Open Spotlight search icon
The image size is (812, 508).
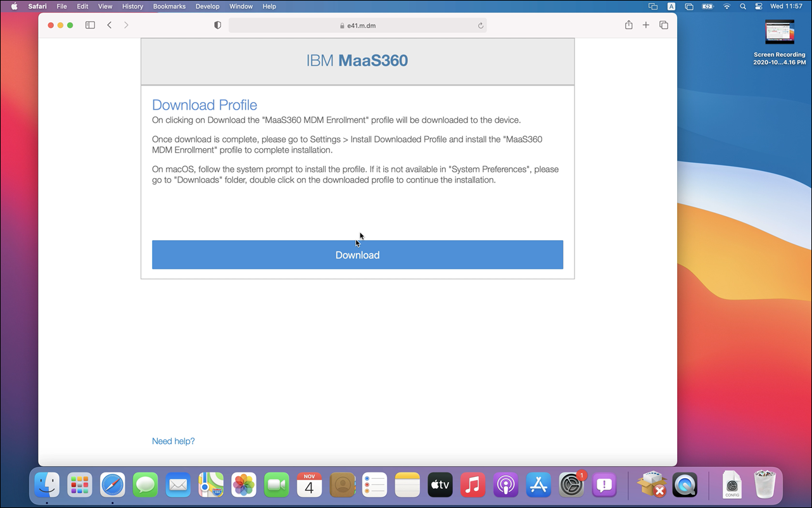click(x=743, y=6)
